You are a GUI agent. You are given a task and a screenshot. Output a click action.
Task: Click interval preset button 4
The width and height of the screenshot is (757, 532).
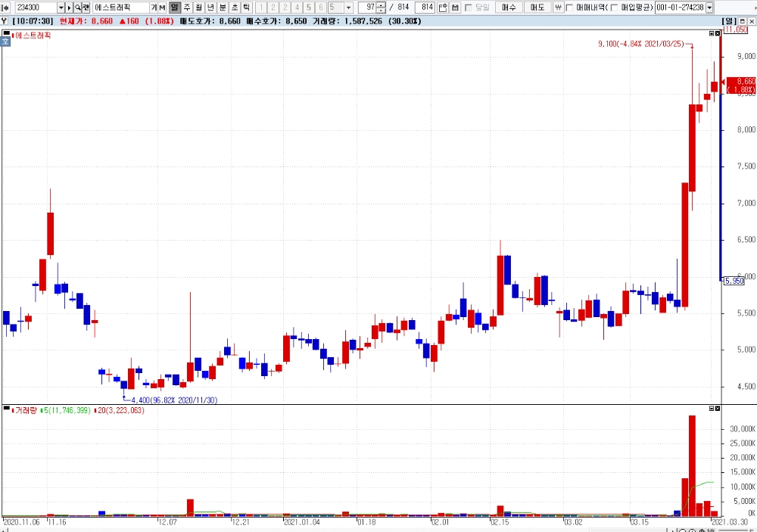pos(297,8)
